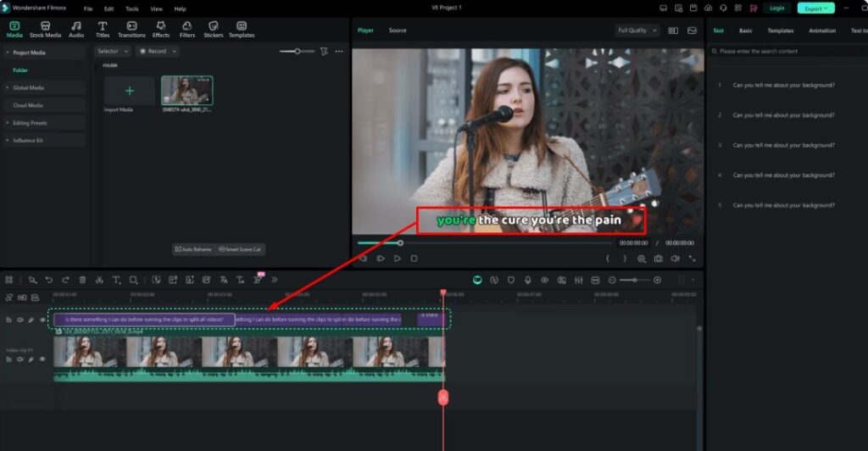Switch to the Source tab in player
The image size is (868, 451).
coord(398,31)
